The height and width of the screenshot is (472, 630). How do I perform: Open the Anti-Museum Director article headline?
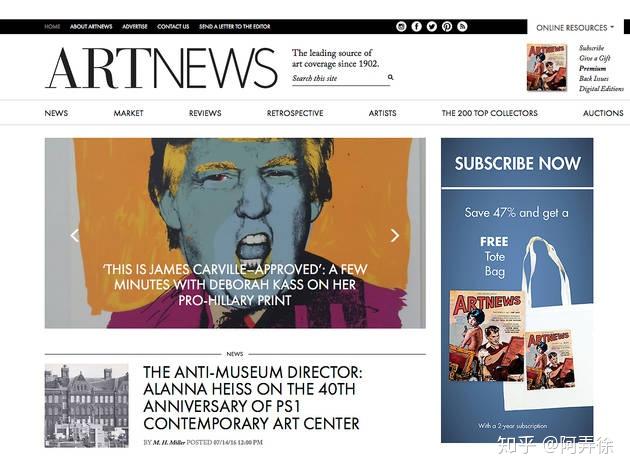(x=253, y=398)
